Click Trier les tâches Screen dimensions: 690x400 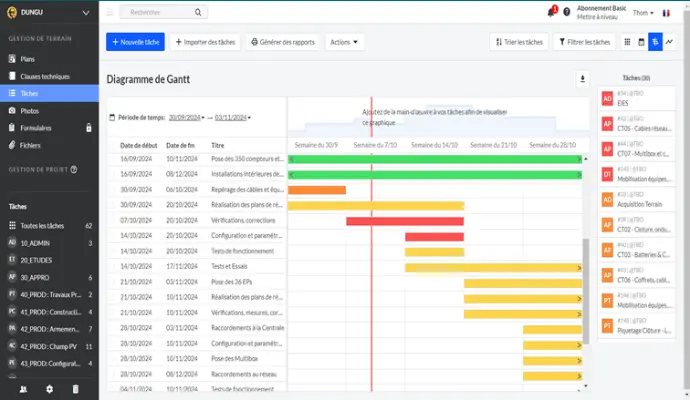pyautogui.click(x=519, y=42)
